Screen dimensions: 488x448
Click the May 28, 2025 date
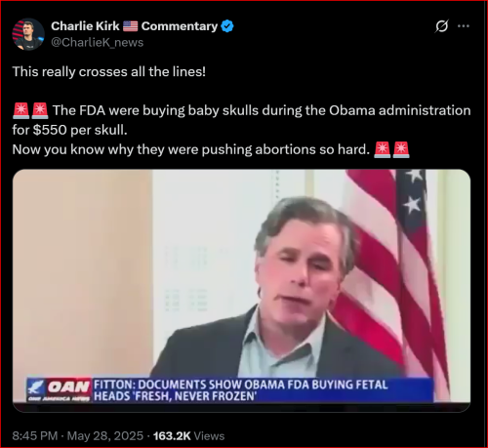[105, 436]
